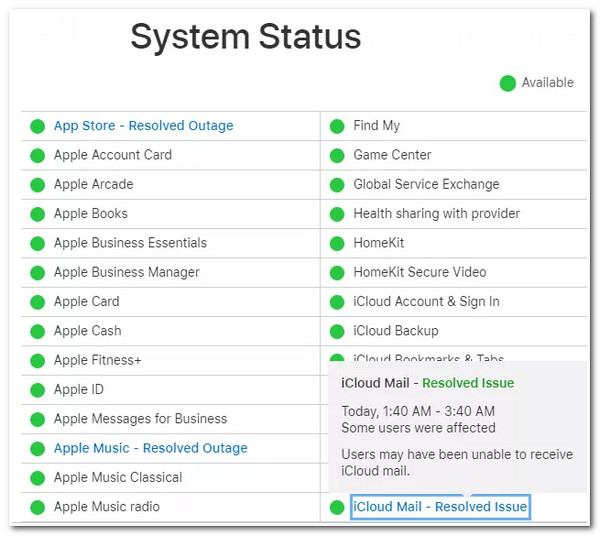Click green dot beside Global Service Exchange
600x536 pixels.
point(337,185)
